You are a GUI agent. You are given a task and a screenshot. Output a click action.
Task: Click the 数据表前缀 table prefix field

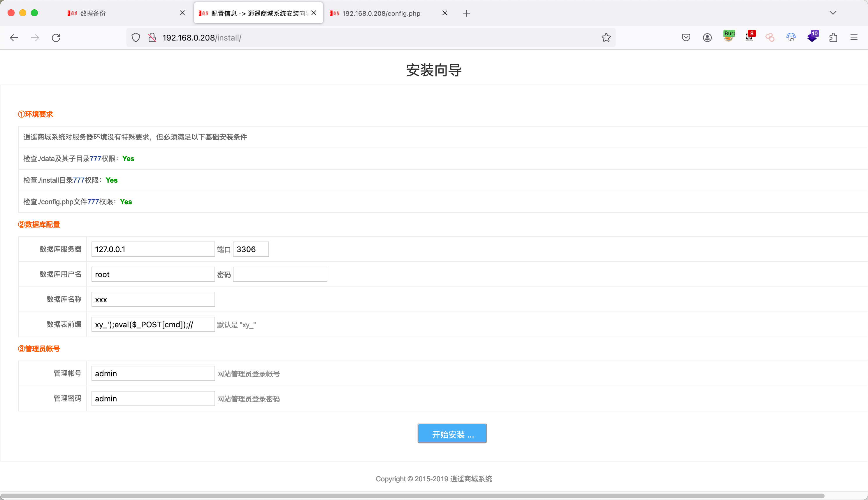coord(153,324)
